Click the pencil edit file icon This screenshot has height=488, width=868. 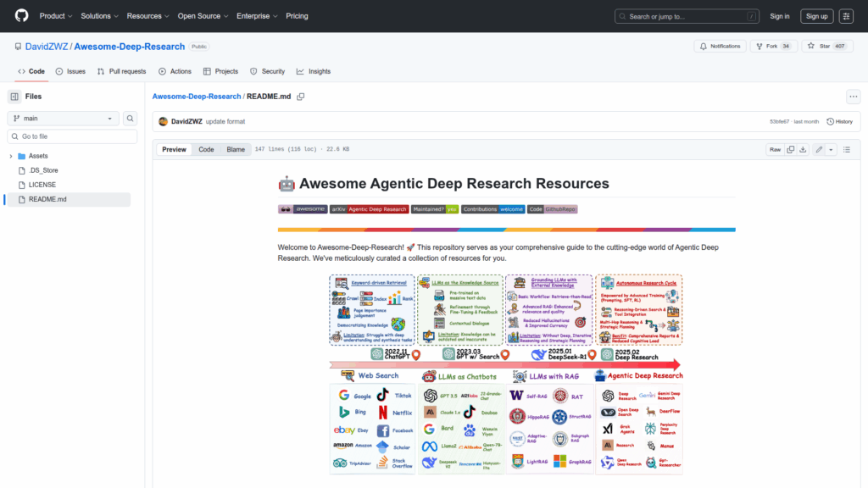(819, 149)
